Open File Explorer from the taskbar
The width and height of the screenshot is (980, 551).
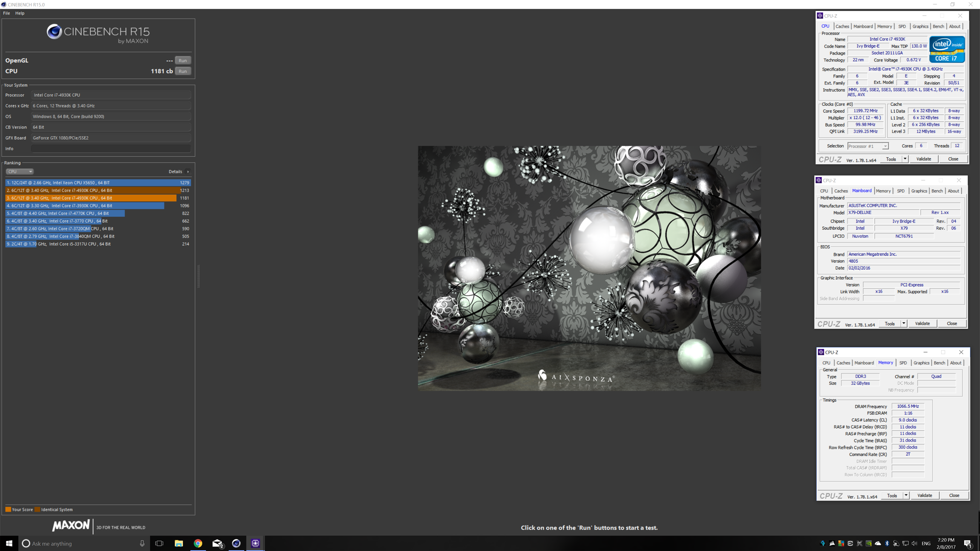pos(178,543)
